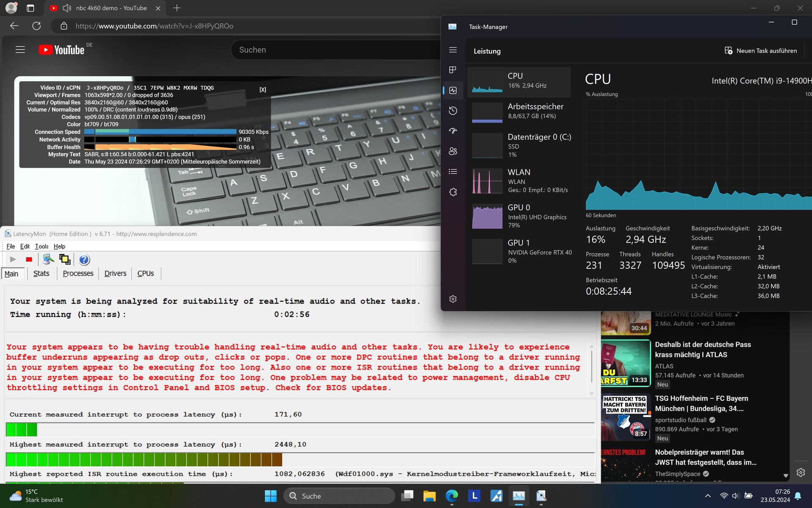
Task: Expand YouTube guide hamburger menu
Action: 20,50
